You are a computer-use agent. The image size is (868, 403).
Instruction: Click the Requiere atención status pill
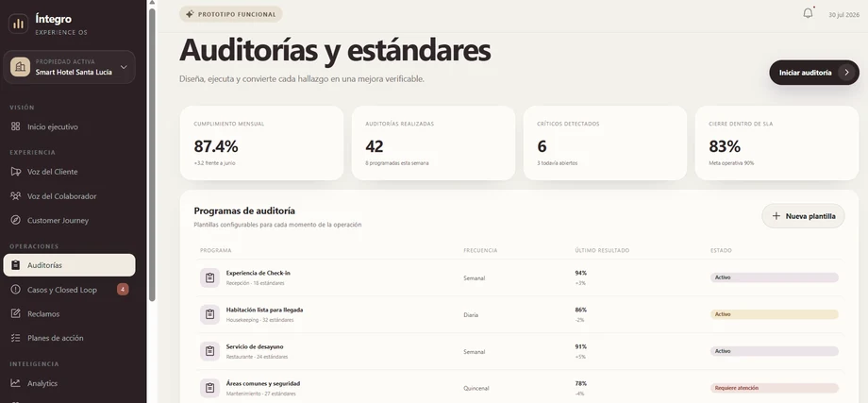click(775, 388)
